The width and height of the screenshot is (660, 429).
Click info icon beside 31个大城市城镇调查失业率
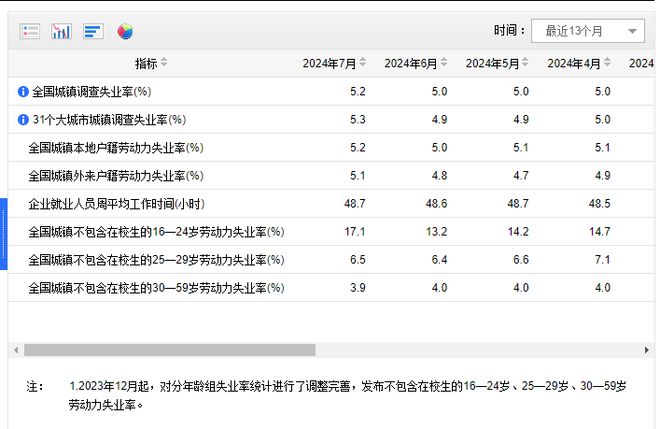tap(23, 120)
